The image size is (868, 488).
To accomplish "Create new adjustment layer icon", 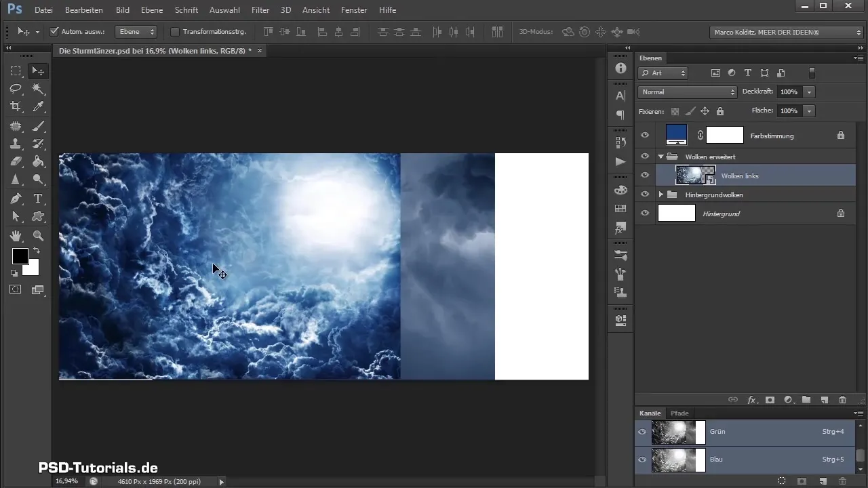I will [788, 400].
